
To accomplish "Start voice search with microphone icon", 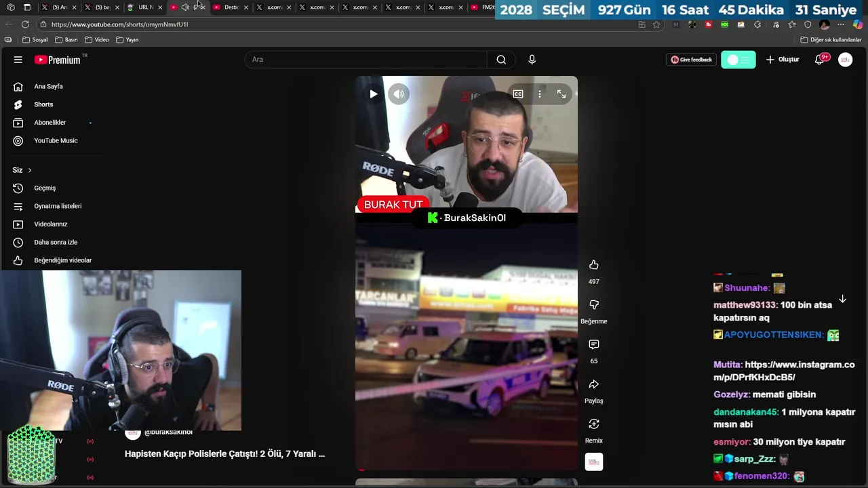I will point(532,60).
